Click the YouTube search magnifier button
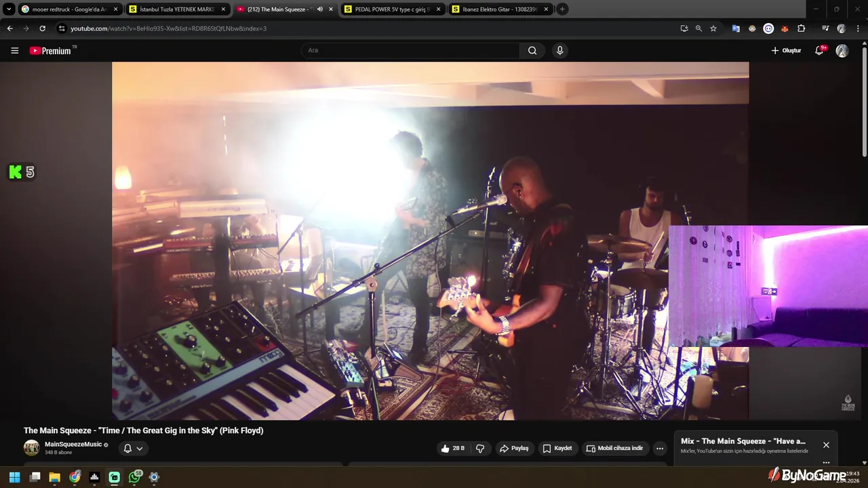 click(532, 50)
